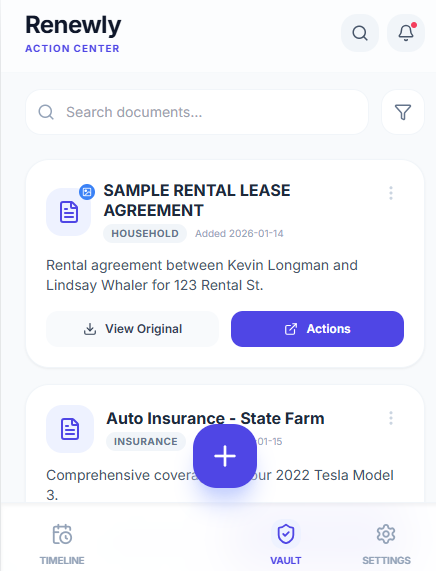Click the image badge on lease document
Screen dimensions: 436x571
[x=87, y=192]
